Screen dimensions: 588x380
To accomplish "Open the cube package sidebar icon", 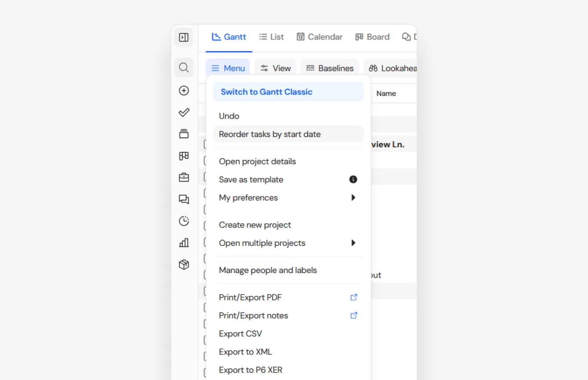I will click(184, 265).
